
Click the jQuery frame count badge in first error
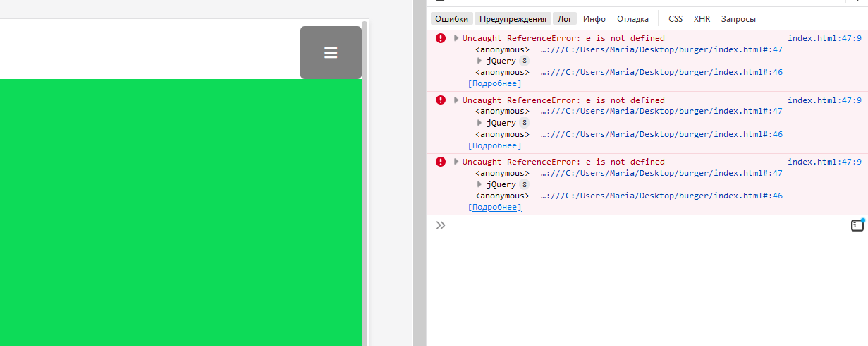click(524, 61)
